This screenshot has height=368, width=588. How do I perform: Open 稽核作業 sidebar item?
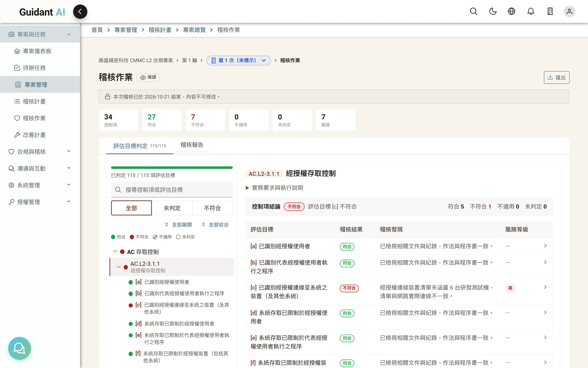40,118
